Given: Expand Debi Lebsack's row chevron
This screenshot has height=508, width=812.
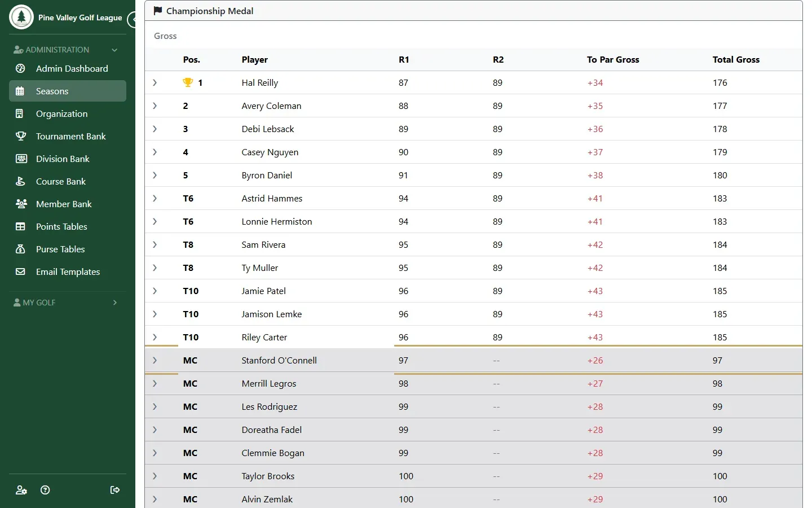Looking at the screenshot, I should pyautogui.click(x=155, y=129).
